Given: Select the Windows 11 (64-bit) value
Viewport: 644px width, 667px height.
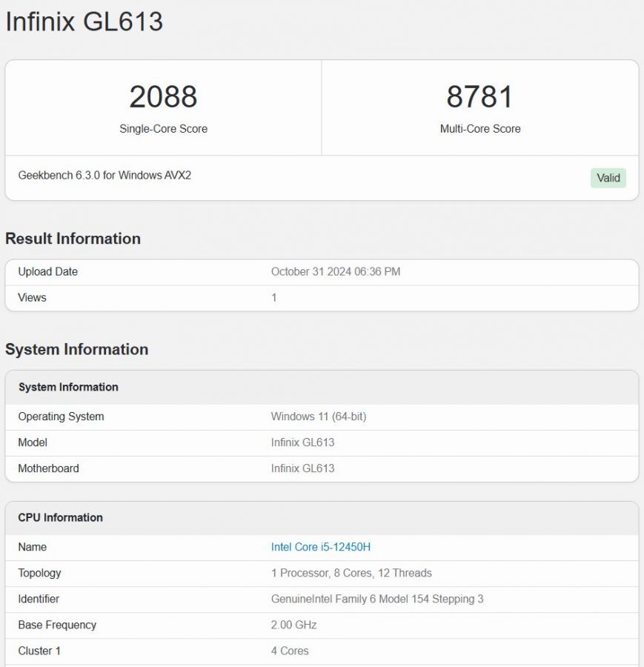Looking at the screenshot, I should coord(319,417).
